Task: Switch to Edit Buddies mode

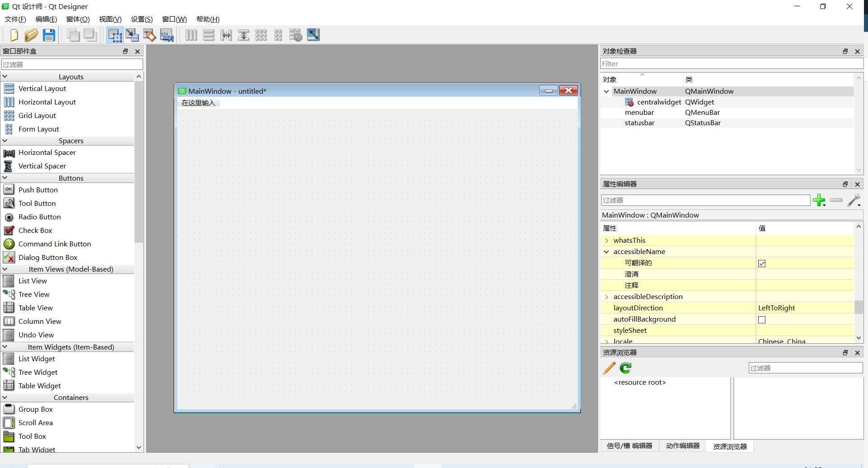Action: [x=149, y=35]
